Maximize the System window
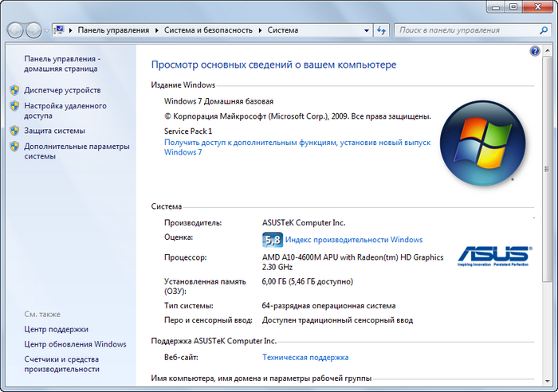Screen dimensions: 558x392 (514, 6)
